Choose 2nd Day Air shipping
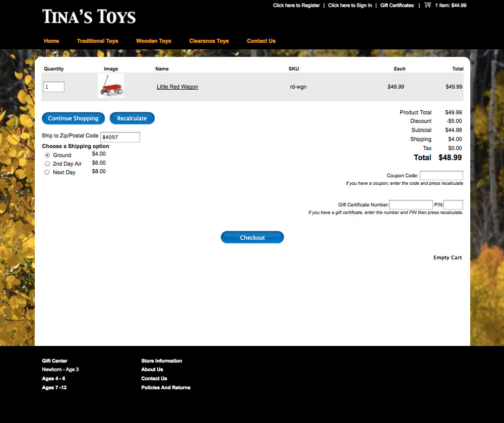Screen dimensions: 504x423 click(x=47, y=164)
